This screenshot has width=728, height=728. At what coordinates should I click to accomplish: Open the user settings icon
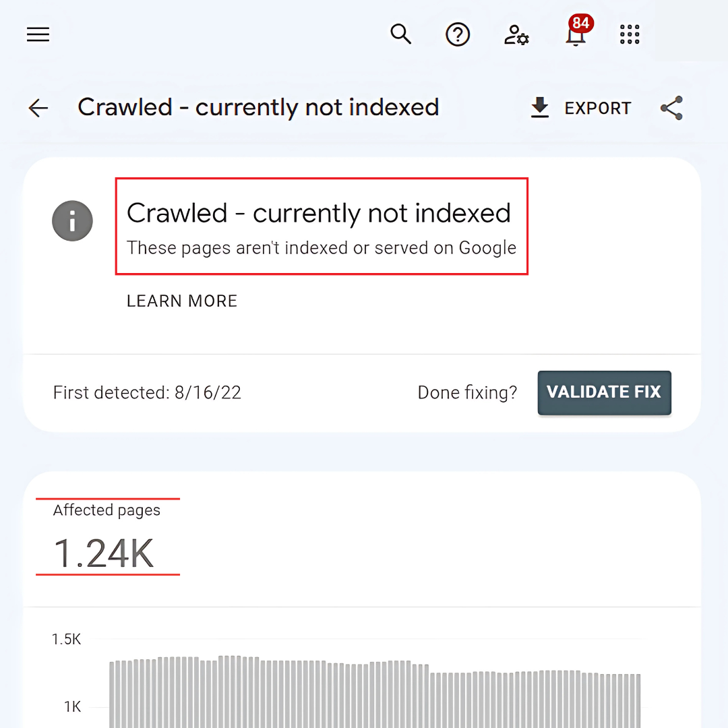pos(516,35)
